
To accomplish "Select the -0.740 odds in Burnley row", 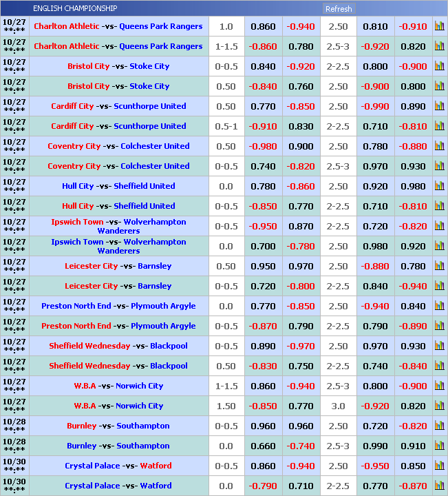I will tap(301, 446).
